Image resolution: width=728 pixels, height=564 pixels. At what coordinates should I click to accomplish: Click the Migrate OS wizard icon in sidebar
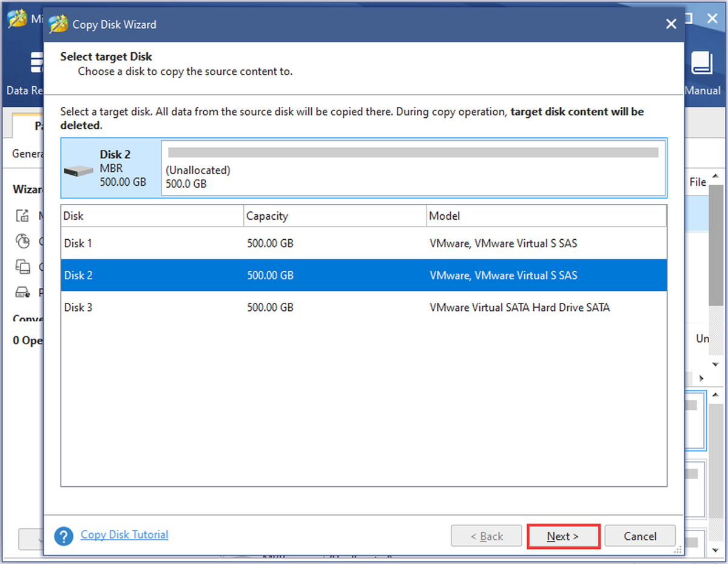22,215
